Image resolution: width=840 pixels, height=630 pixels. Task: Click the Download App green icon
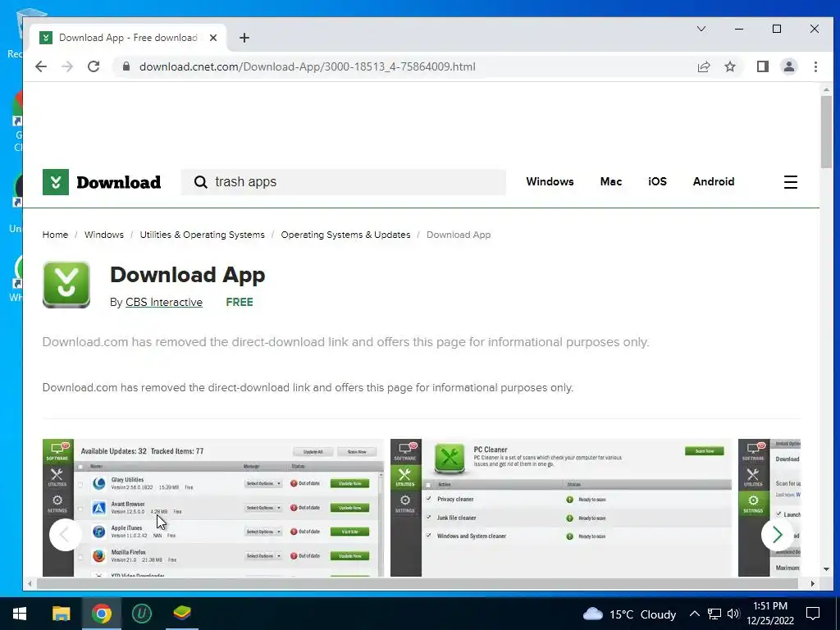coord(66,285)
